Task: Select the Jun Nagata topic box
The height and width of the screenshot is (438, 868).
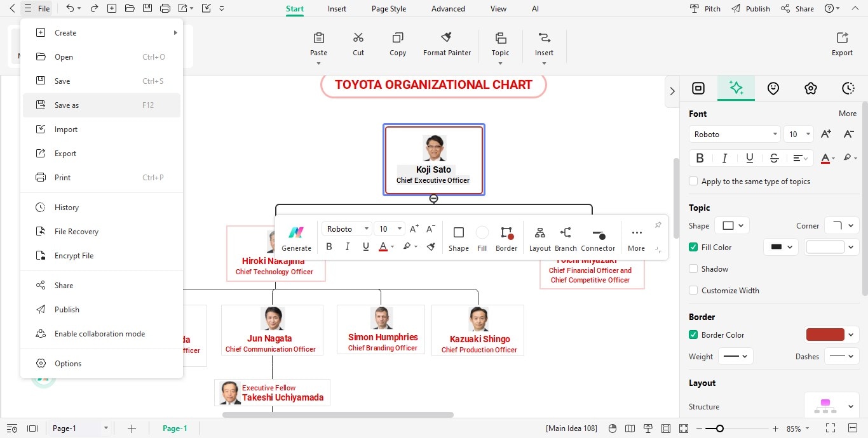Action: click(272, 330)
